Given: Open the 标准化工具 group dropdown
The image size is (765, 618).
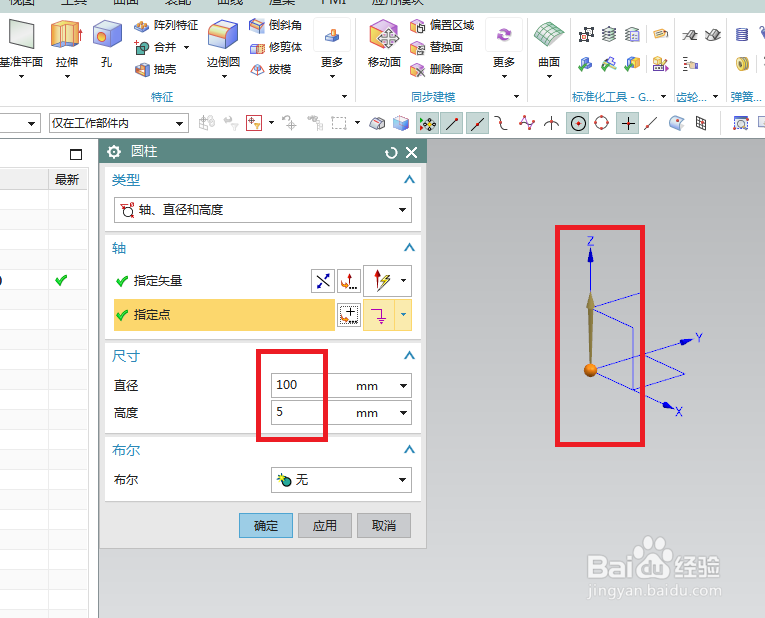Looking at the screenshot, I should click(664, 97).
